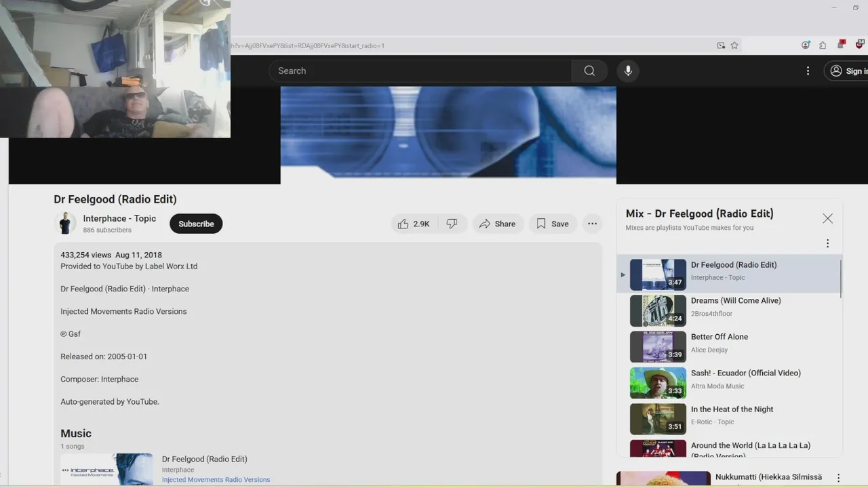Play Sash! - Ecuador (Official Video)
The width and height of the screenshot is (868, 488).
(746, 373)
